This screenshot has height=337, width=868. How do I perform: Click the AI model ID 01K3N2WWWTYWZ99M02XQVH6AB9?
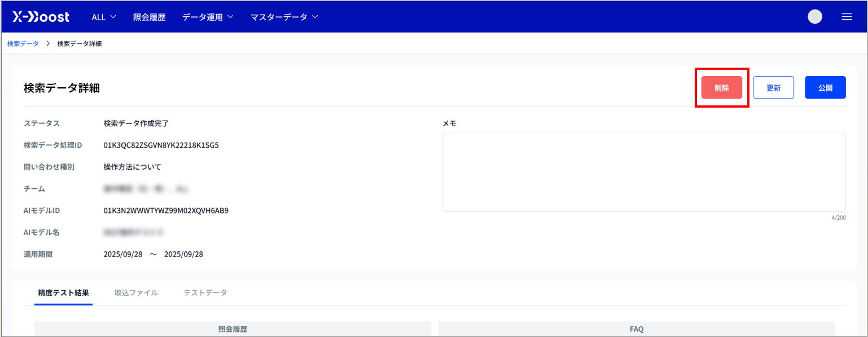pos(166,211)
